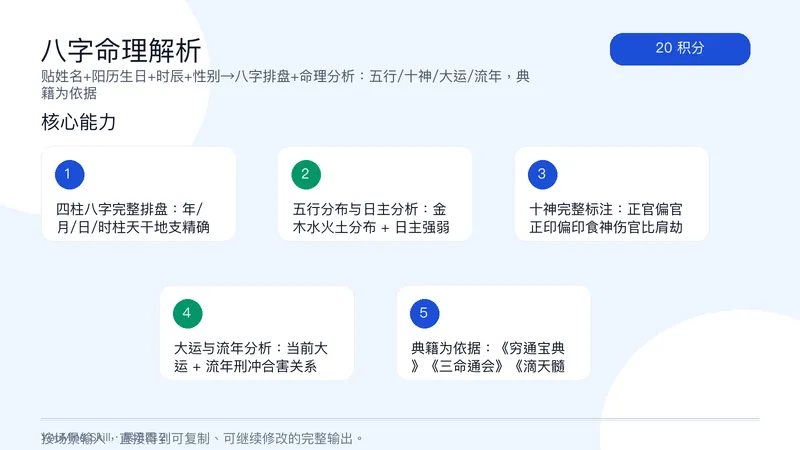This screenshot has height=450, width=800.
Task: Open the 大运与流年分析 card
Action: [x=257, y=333]
